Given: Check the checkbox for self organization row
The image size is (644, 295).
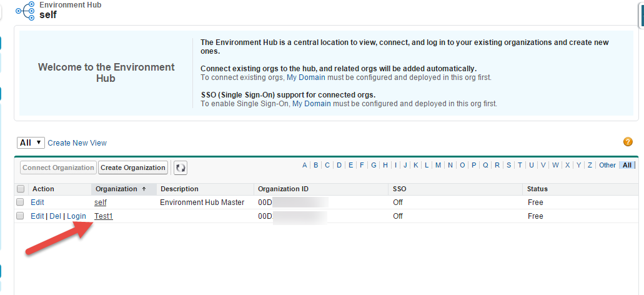Looking at the screenshot, I should pos(21,202).
